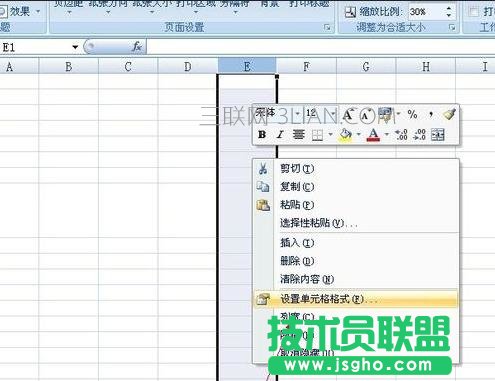Tick the 打印 checkbox in the ribbon
The width and height of the screenshot is (495, 381).
tap(473, 12)
